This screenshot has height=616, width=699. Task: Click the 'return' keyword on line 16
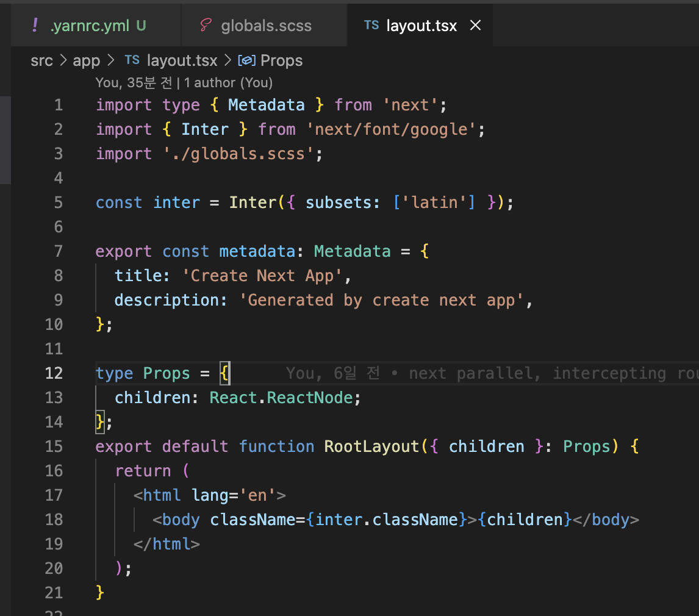(143, 471)
